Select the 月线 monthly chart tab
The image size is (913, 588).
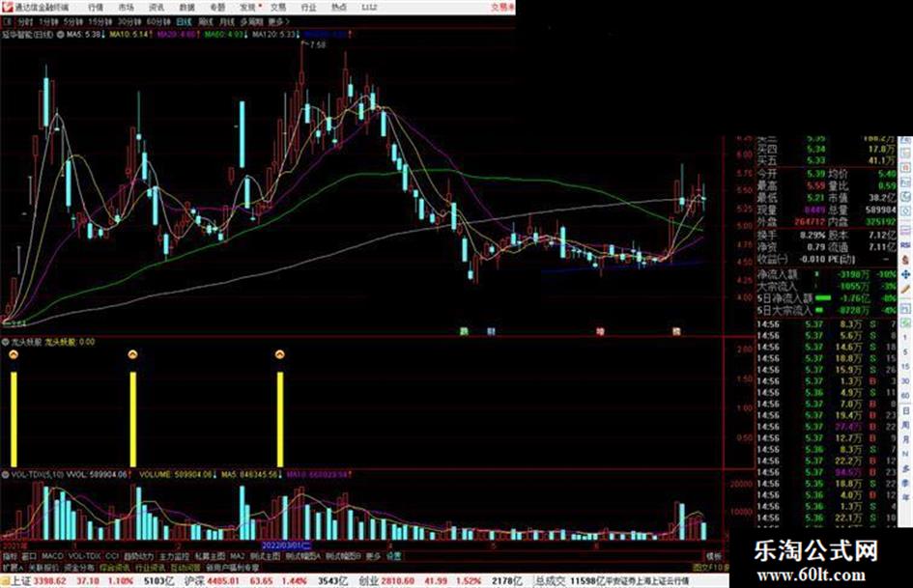pos(226,22)
